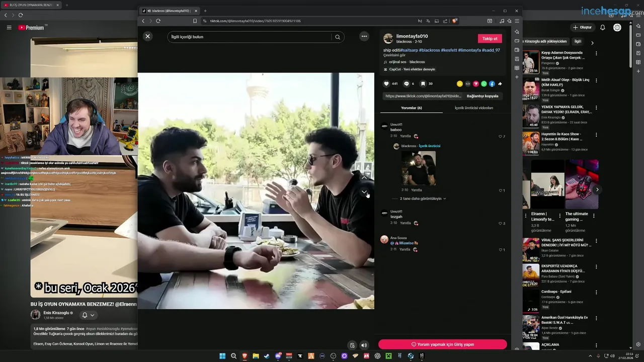Open options menu for 'Melih Abuaf Olayı' video
The image size is (644, 362).
(596, 80)
